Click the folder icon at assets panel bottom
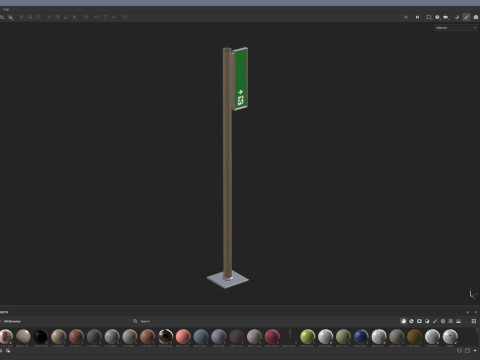This screenshot has width=480, height=360. click(467, 351)
